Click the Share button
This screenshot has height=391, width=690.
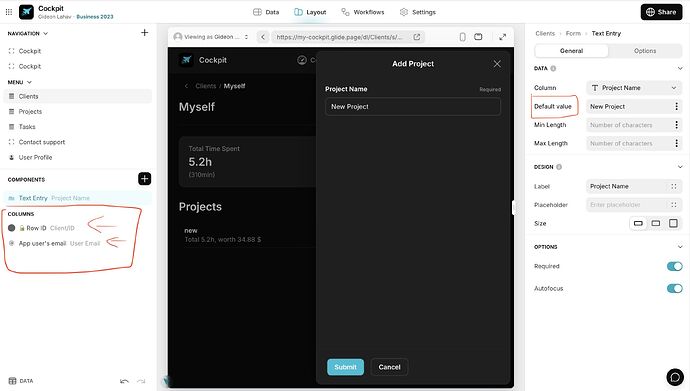[x=661, y=12]
